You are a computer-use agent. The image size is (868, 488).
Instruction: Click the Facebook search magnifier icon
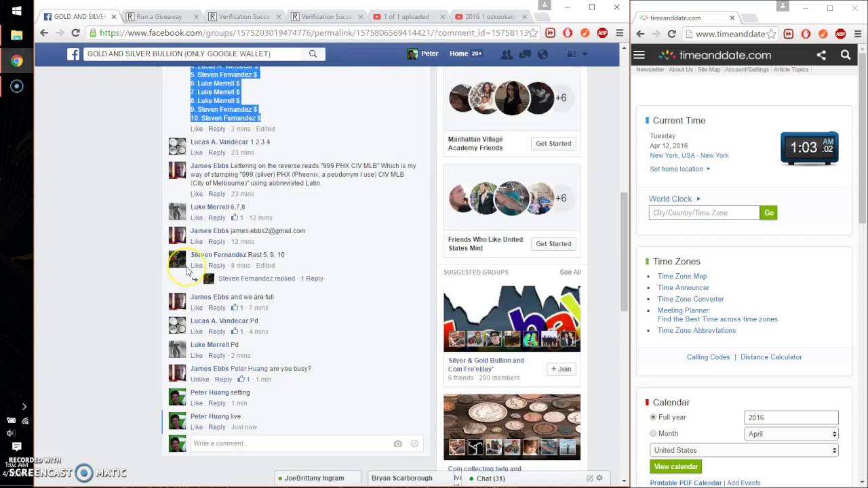pos(313,54)
